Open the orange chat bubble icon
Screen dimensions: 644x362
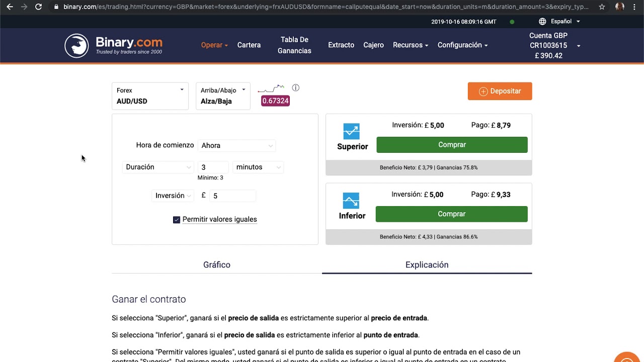point(628,357)
